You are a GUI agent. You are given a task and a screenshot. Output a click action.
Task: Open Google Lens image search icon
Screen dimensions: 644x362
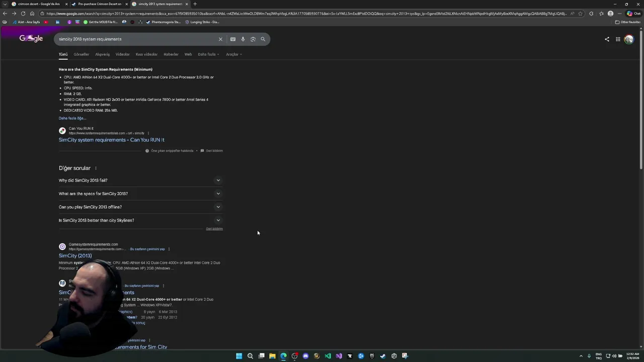253,39
